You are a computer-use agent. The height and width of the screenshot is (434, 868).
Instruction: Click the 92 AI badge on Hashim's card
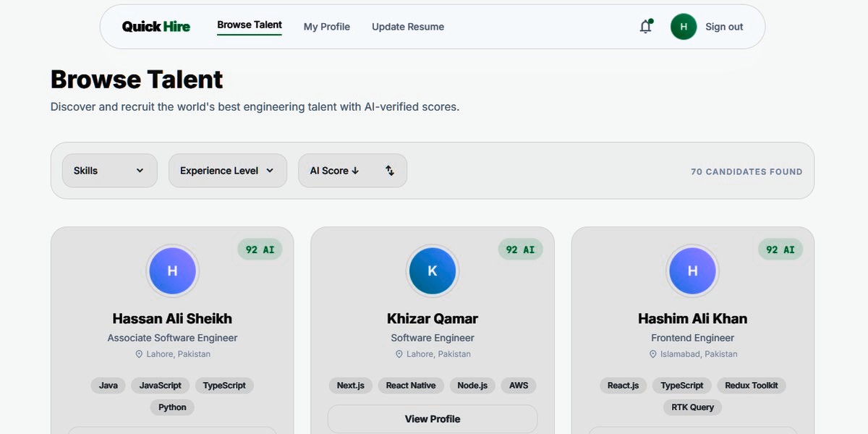(780, 250)
